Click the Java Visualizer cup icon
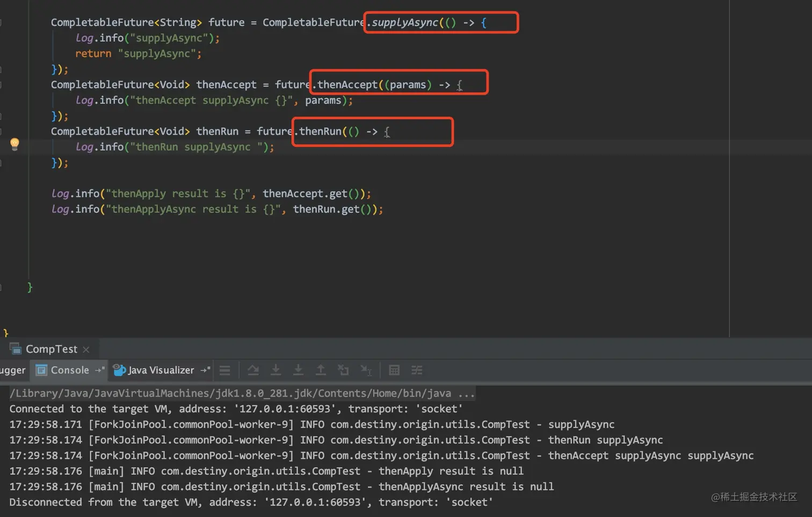The image size is (812, 517). 119,370
